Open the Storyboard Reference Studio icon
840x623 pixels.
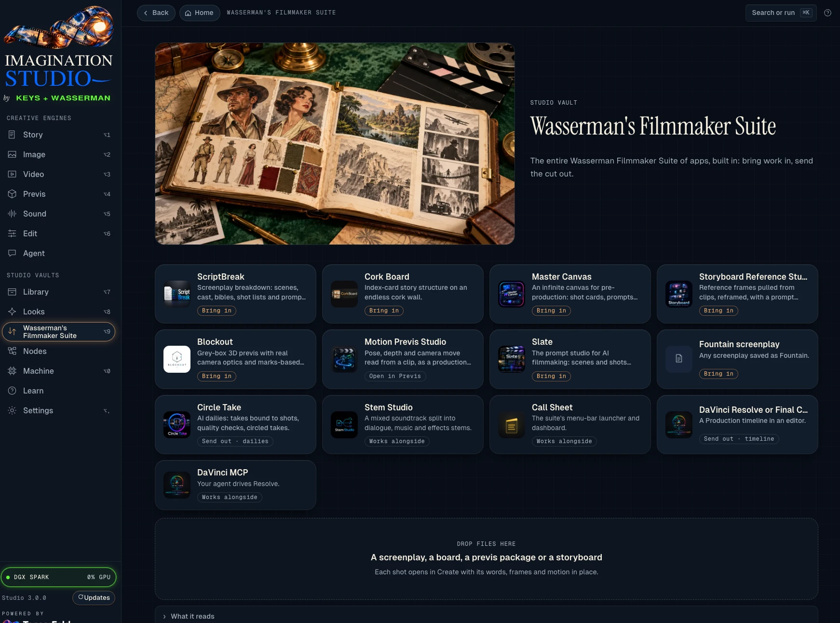tap(679, 294)
